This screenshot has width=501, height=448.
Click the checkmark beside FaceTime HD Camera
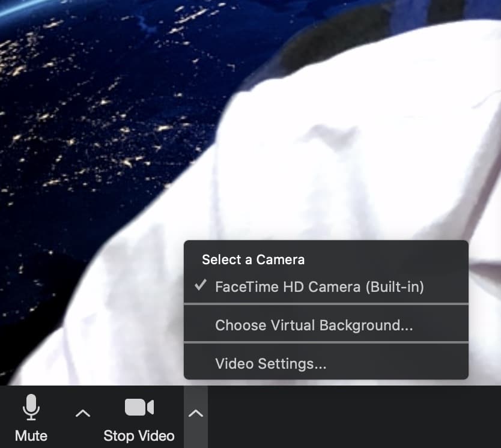pos(201,286)
